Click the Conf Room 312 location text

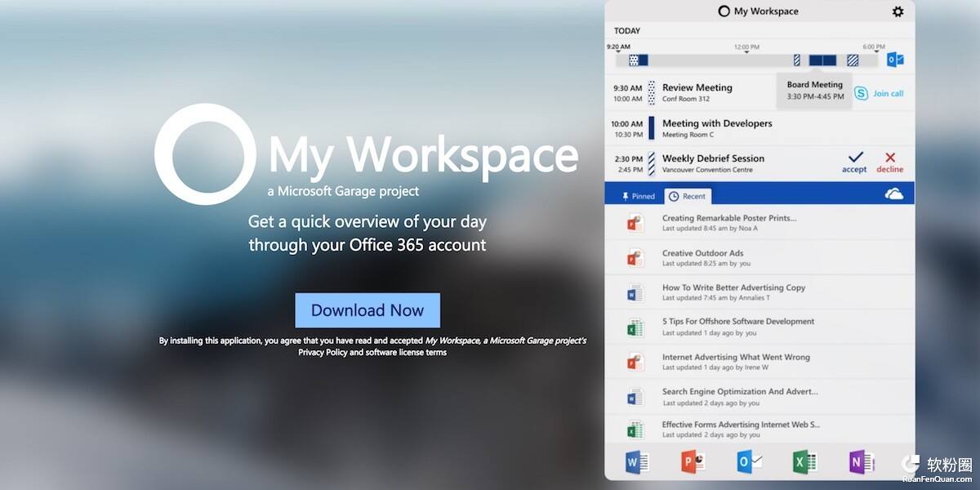[686, 100]
